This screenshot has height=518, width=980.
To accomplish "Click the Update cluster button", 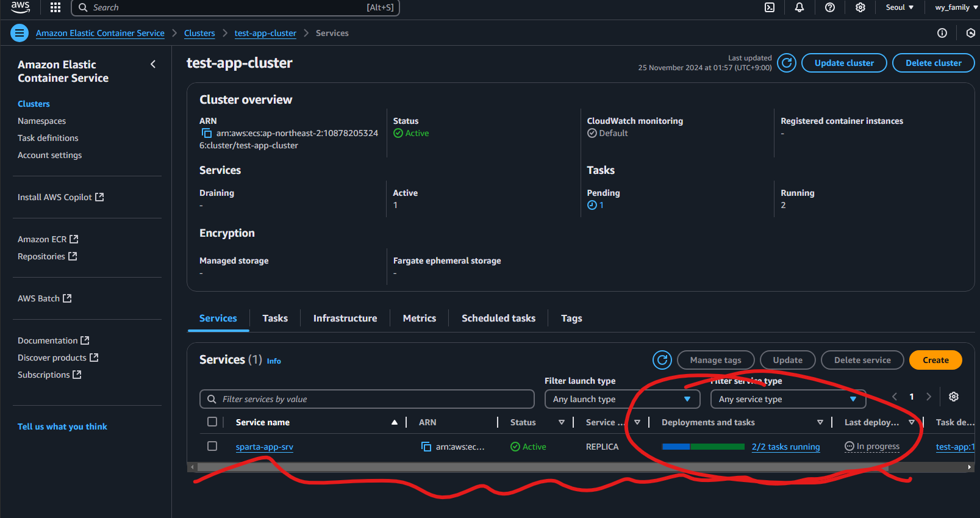I will [844, 63].
